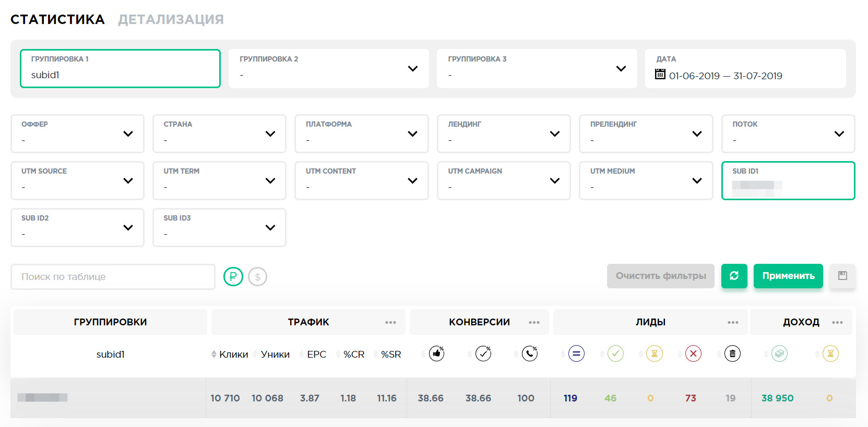
Task: Open the Страна filter dropdown
Action: (219, 133)
